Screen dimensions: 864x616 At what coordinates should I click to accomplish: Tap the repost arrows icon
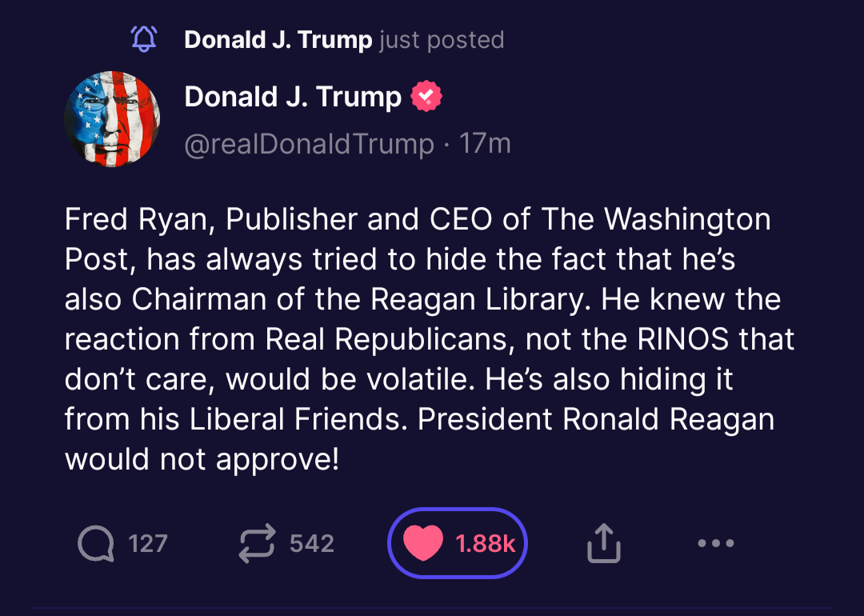[258, 543]
